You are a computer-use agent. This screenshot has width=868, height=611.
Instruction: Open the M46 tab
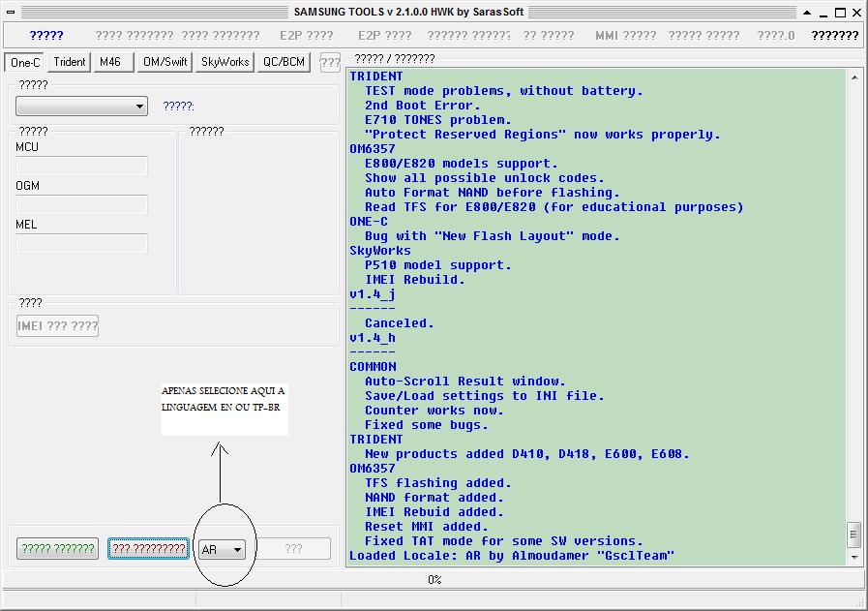tap(113, 62)
